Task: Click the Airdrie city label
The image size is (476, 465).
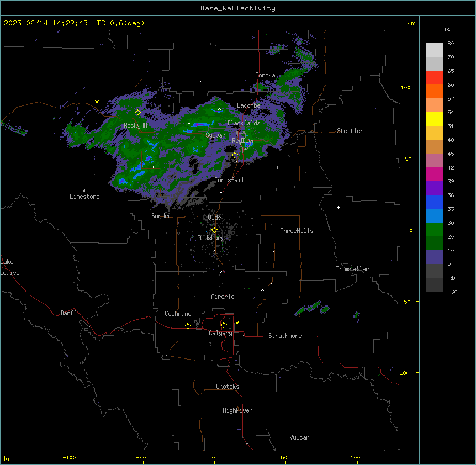Action: [223, 297]
